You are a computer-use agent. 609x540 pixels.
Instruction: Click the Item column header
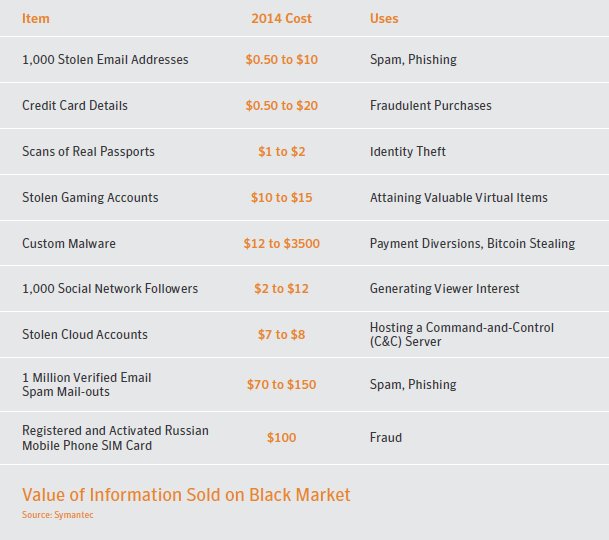[x=35, y=18]
